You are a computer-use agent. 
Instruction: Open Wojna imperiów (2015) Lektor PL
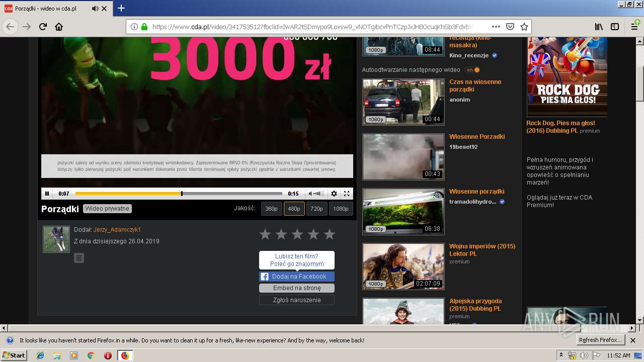(x=482, y=250)
